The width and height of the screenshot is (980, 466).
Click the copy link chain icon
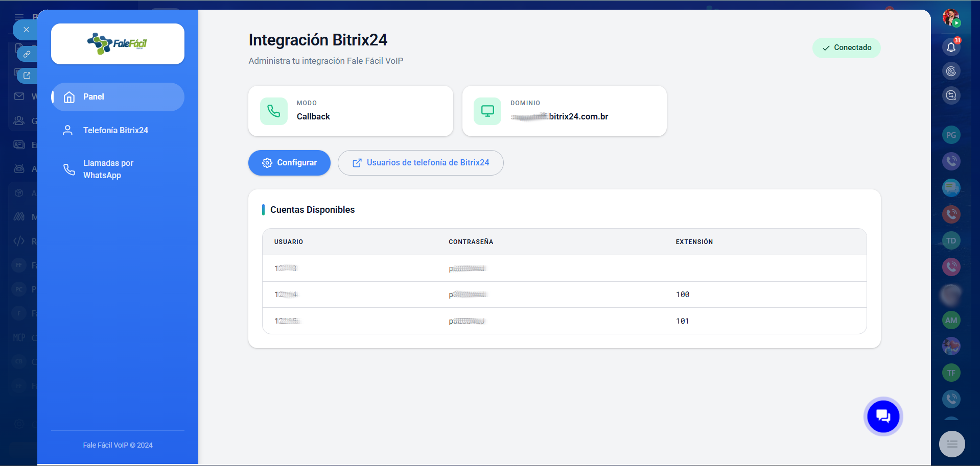click(x=27, y=54)
